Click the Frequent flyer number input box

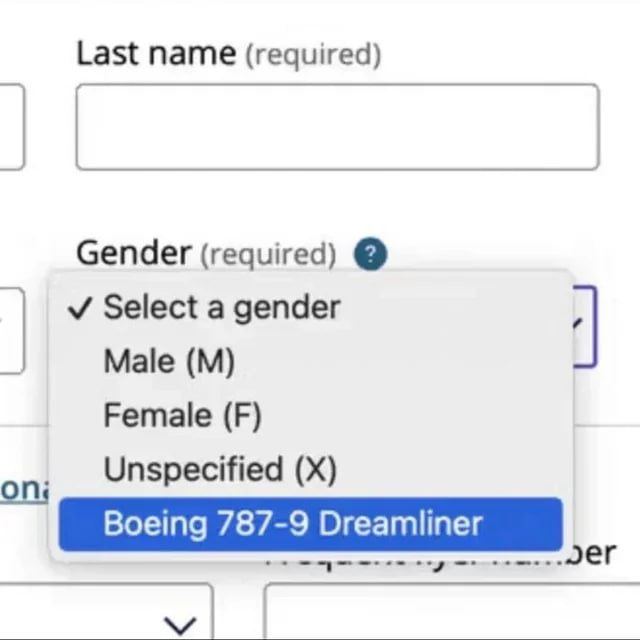click(x=452, y=611)
